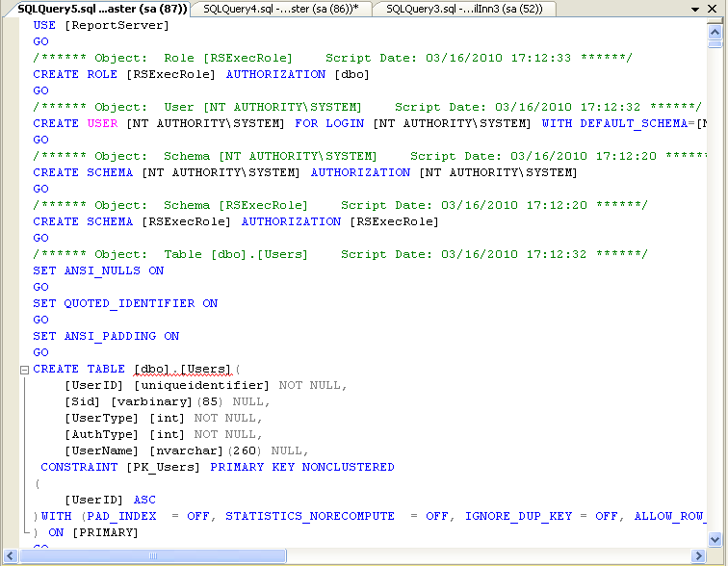The image size is (728, 566).
Task: Select the SQLQuery5.sql tab
Action: 102,9
